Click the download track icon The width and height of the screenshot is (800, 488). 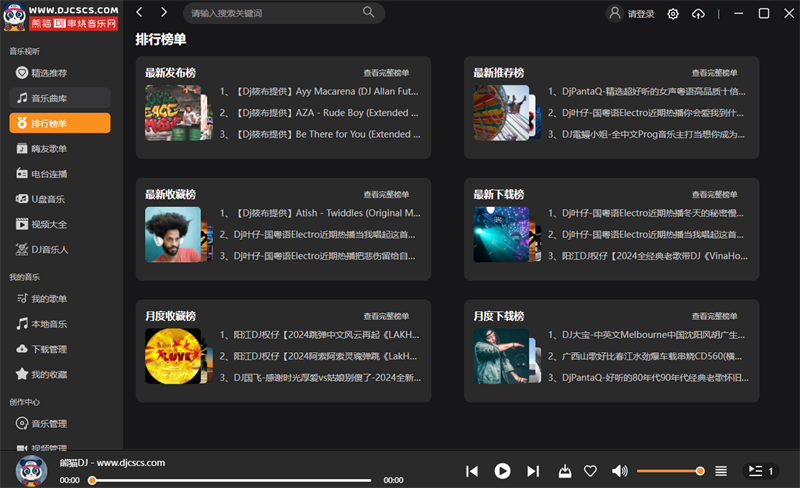click(565, 471)
